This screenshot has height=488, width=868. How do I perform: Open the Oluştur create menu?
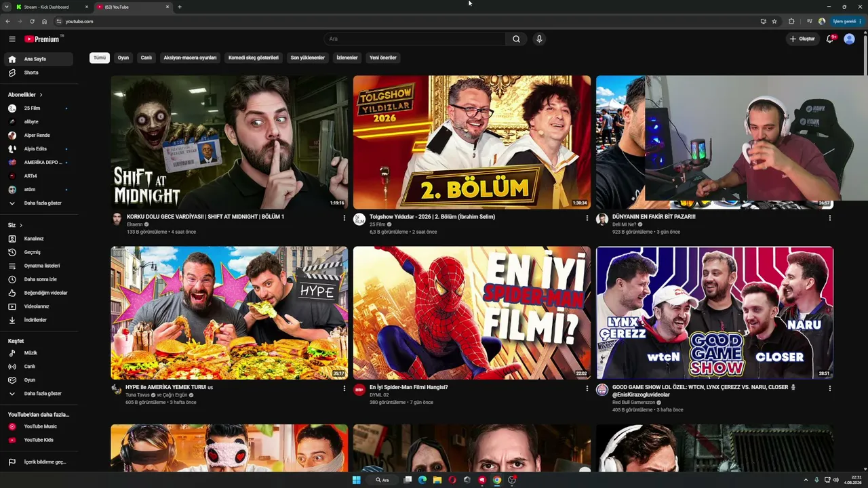coord(802,39)
